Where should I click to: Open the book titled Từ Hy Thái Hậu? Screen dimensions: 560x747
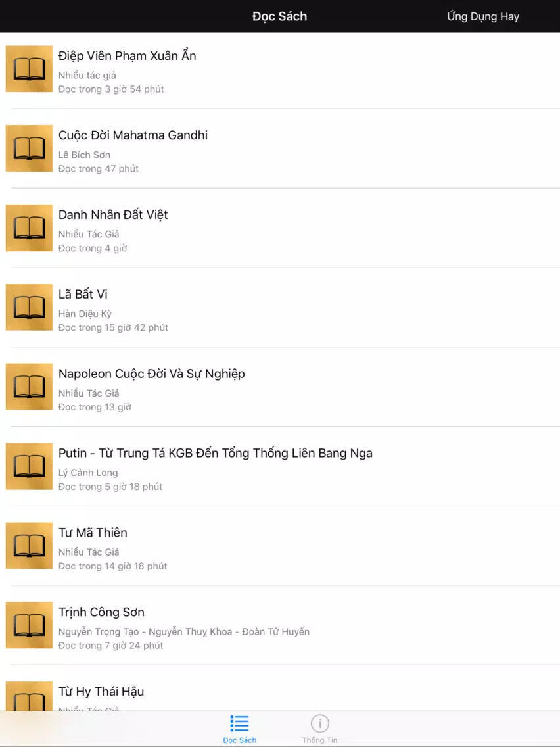pyautogui.click(x=101, y=691)
